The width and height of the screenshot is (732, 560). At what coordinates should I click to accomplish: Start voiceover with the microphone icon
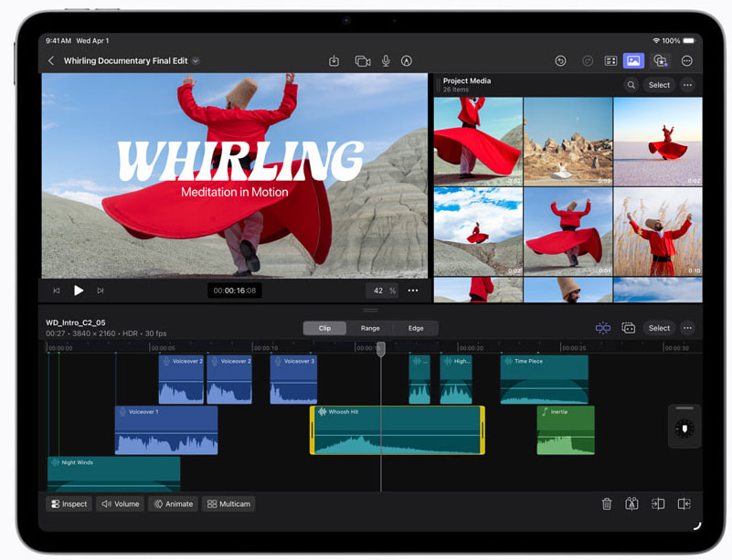[386, 61]
